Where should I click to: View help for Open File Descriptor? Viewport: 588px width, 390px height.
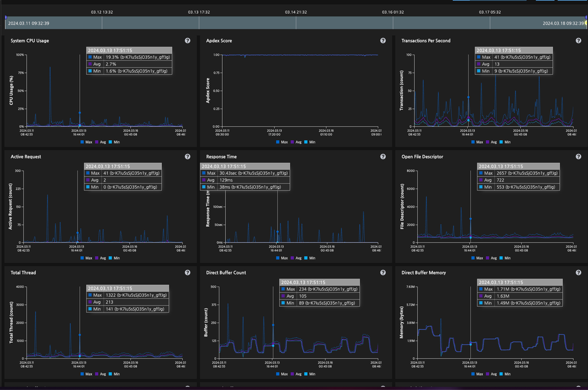point(578,157)
